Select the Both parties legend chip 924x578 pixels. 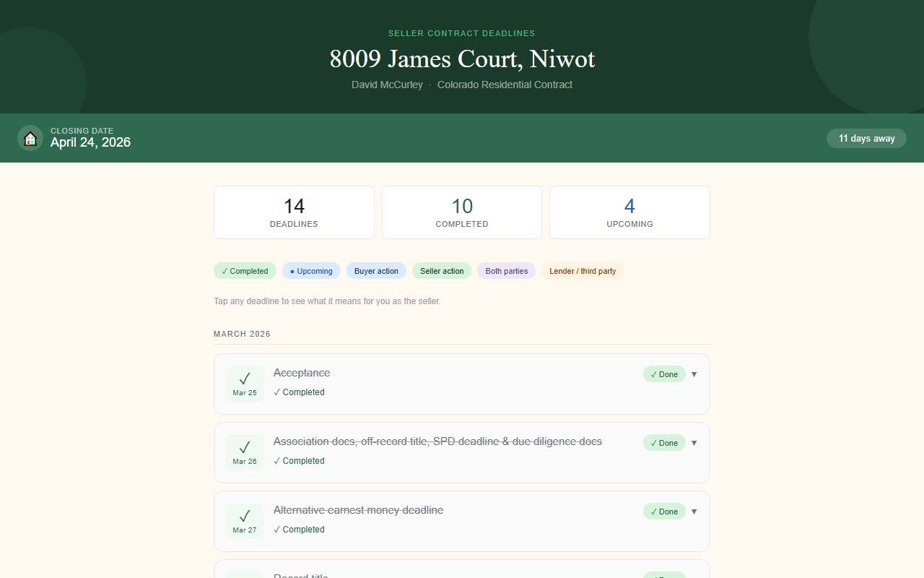click(x=506, y=271)
